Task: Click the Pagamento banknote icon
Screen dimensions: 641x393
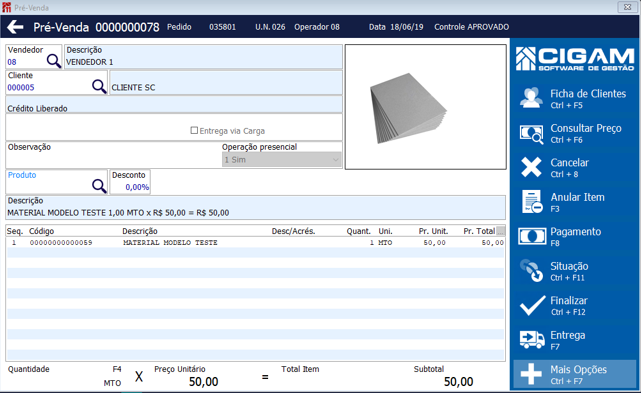Action: [532, 236]
